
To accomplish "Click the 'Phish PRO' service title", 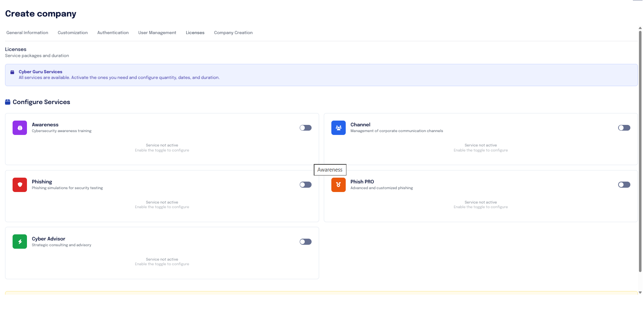I will click(362, 182).
